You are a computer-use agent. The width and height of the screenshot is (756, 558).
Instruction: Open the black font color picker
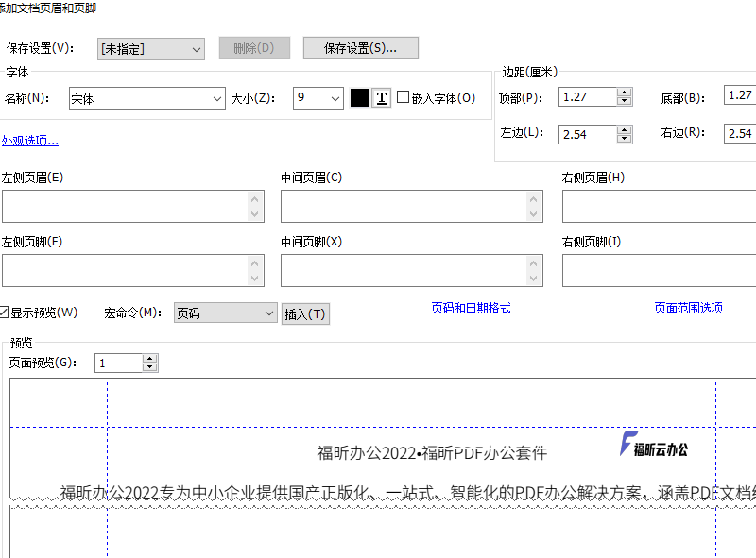(x=359, y=97)
